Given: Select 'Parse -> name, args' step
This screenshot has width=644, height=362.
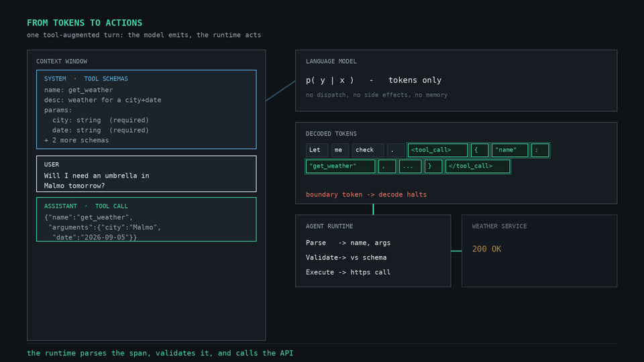Looking at the screenshot, I should coord(348,243).
